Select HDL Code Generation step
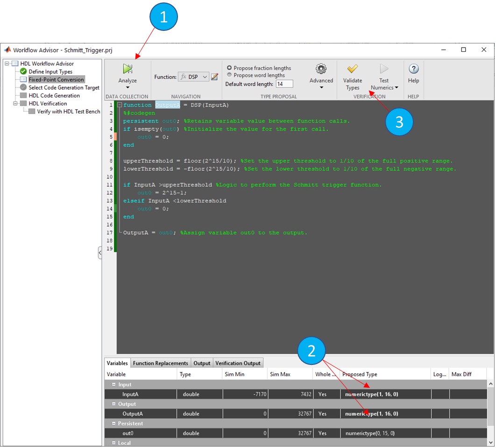The height and width of the screenshot is (448, 496). 54,96
